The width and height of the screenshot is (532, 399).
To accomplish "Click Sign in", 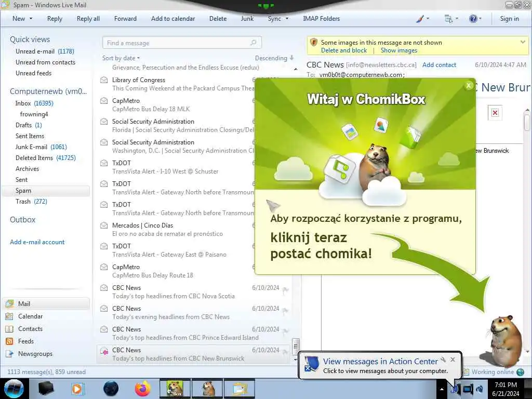I will [x=509, y=19].
